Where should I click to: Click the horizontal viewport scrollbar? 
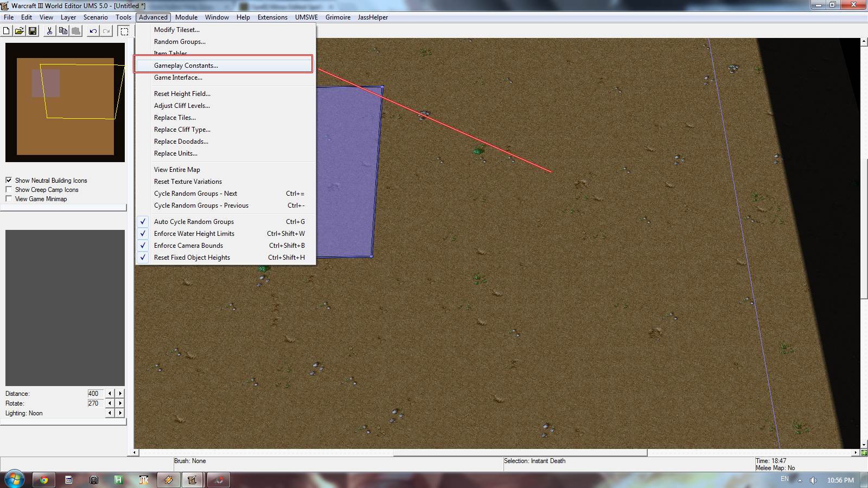tap(497, 452)
